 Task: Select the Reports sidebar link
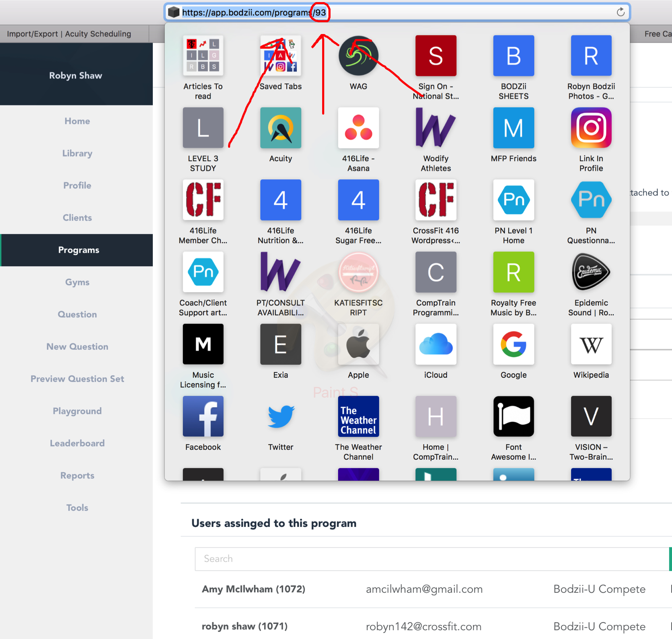77,475
